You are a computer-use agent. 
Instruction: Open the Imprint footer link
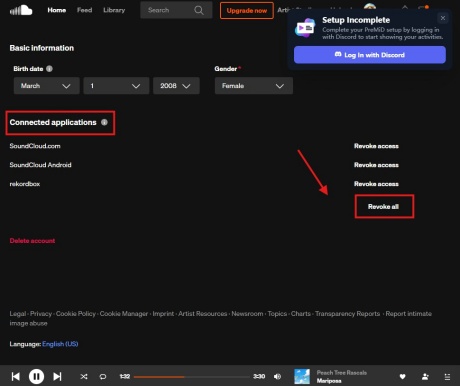[x=163, y=314]
